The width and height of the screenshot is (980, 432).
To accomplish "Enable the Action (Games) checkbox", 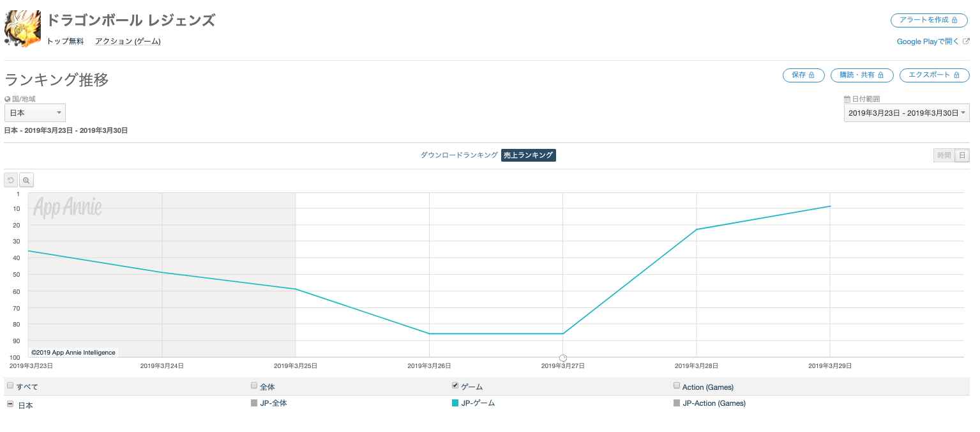I will pos(677,386).
